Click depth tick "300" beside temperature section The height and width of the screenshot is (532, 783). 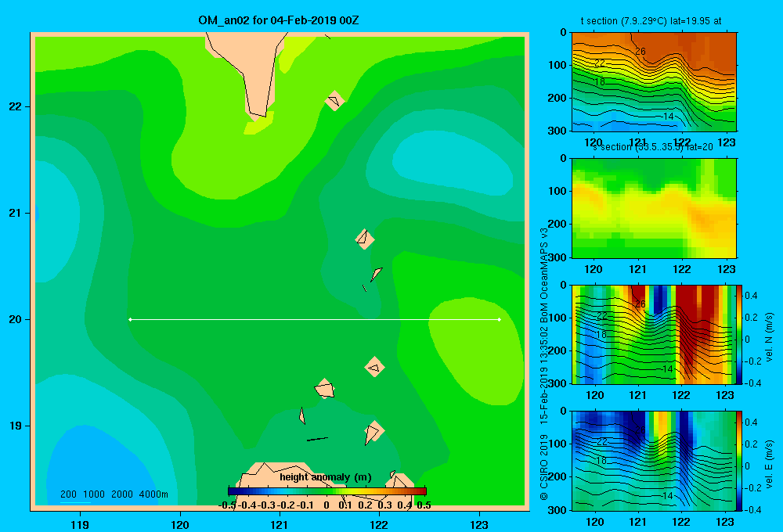(x=557, y=131)
